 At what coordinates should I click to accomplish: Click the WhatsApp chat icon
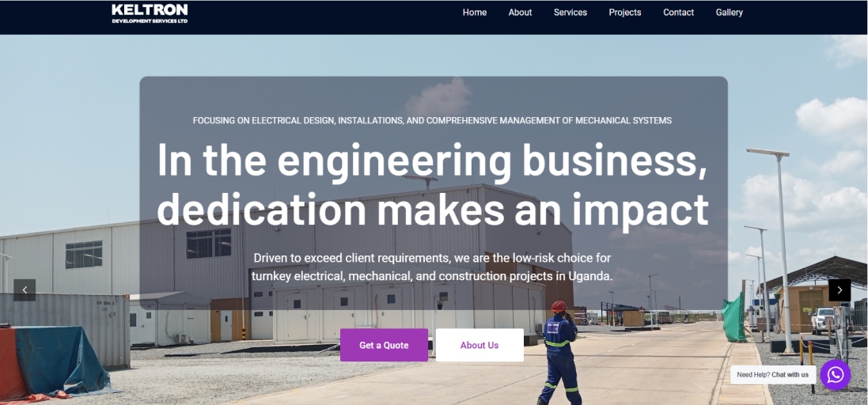tap(835, 375)
